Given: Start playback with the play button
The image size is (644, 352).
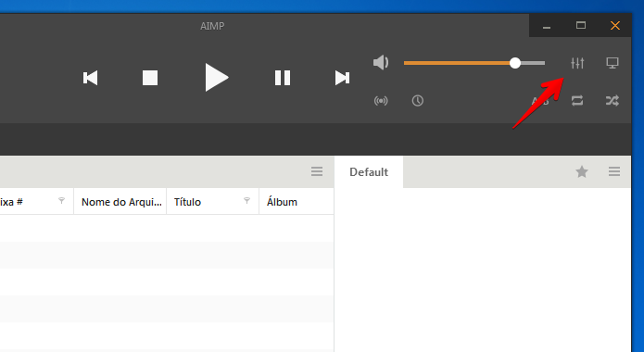Looking at the screenshot, I should click(217, 78).
